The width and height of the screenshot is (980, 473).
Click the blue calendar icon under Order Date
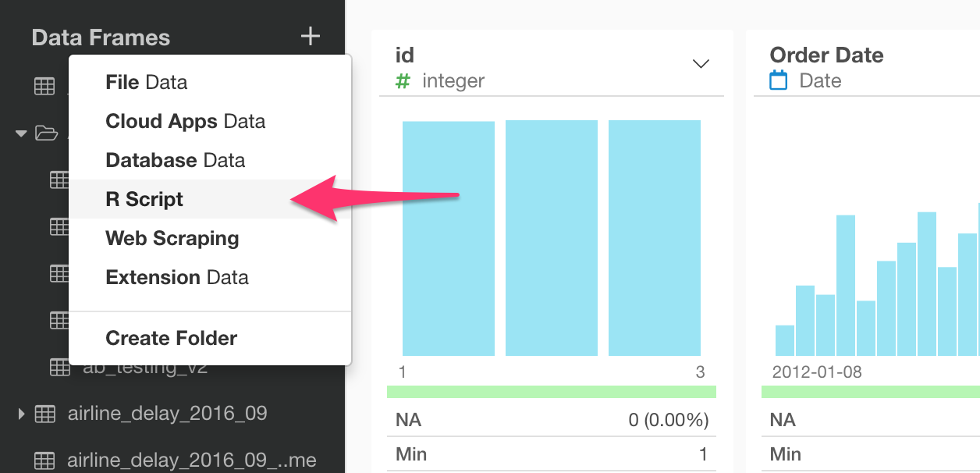778,80
